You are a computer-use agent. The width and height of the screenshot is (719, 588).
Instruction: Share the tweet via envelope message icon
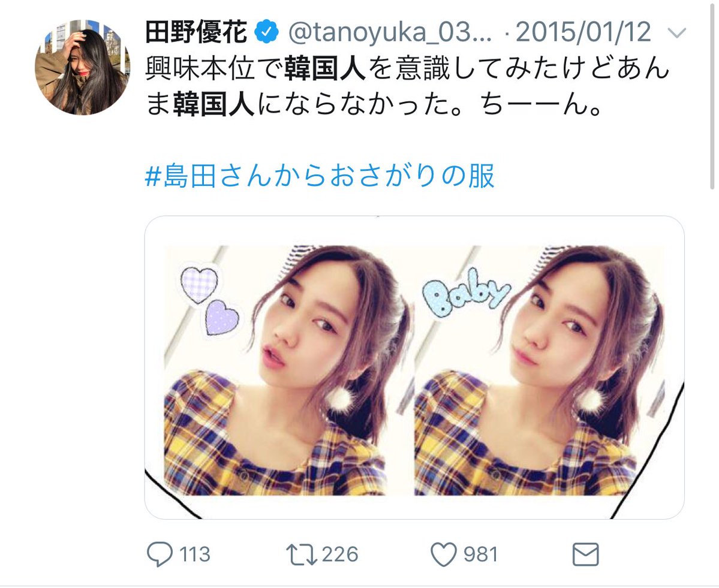pyautogui.click(x=585, y=554)
